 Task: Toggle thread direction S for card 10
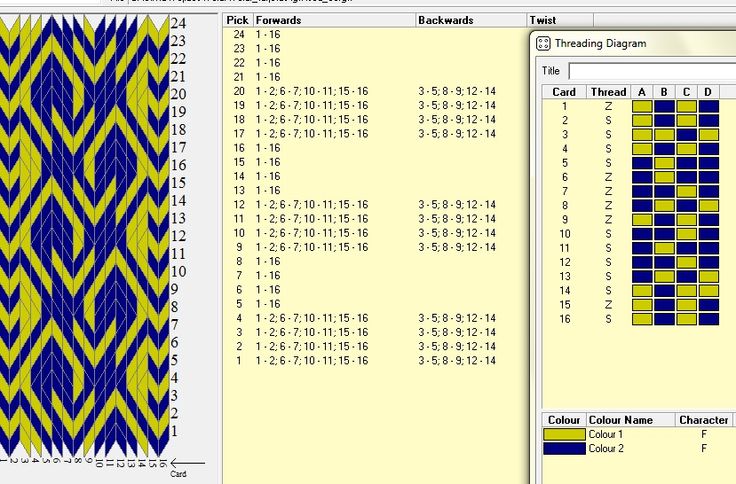tap(608, 234)
